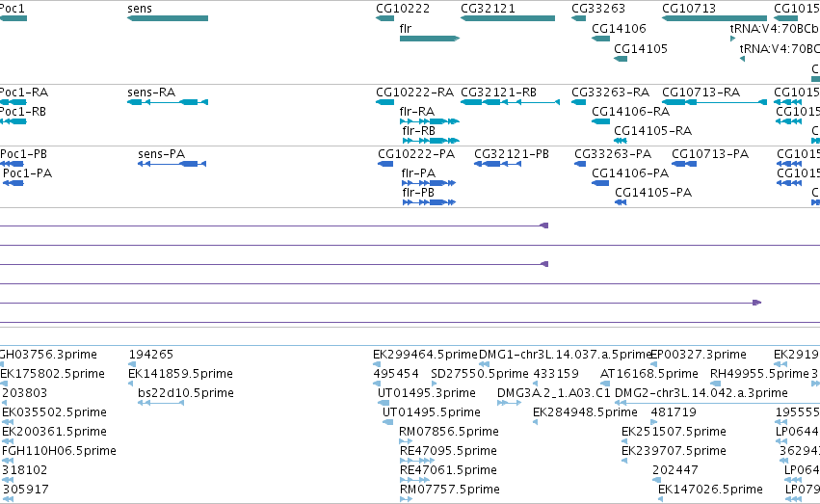Click the bs22d10.5prime EST label
Image resolution: width=820 pixels, height=504 pixels.
tap(186, 393)
